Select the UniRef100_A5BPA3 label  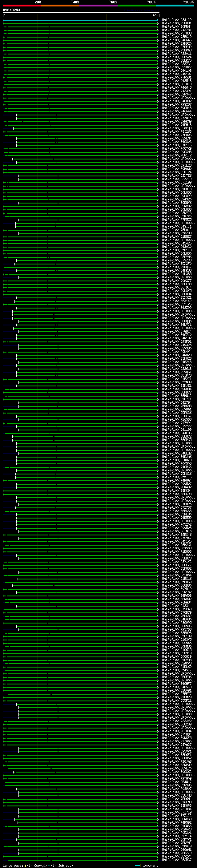[x=176, y=50]
